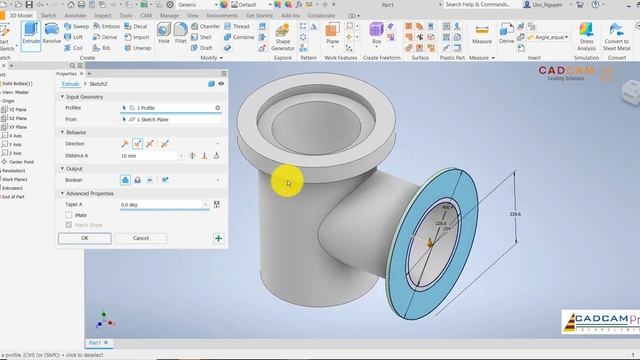The height and width of the screenshot is (360, 640).
Task: Click the Import tool
Action: pos(137,37)
